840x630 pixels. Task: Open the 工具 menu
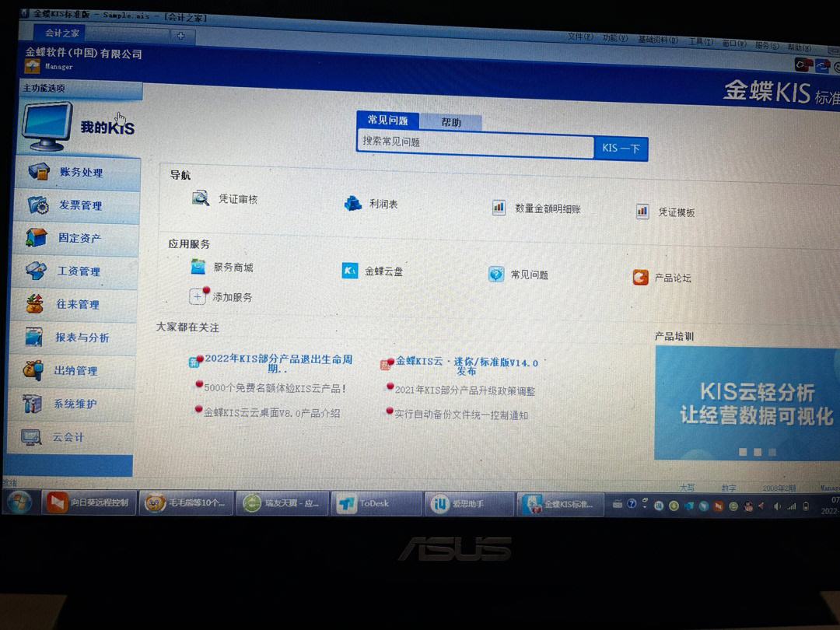click(x=701, y=41)
